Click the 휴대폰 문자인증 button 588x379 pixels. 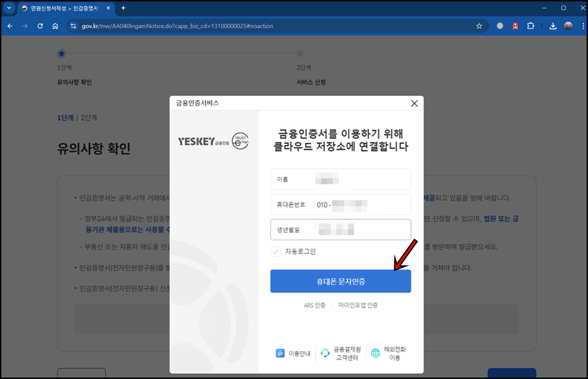pyautogui.click(x=340, y=281)
